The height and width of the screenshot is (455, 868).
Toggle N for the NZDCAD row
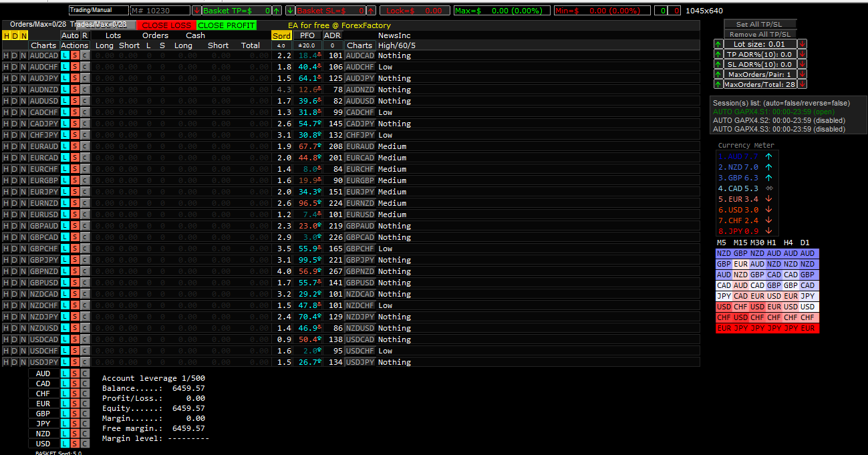click(x=23, y=294)
